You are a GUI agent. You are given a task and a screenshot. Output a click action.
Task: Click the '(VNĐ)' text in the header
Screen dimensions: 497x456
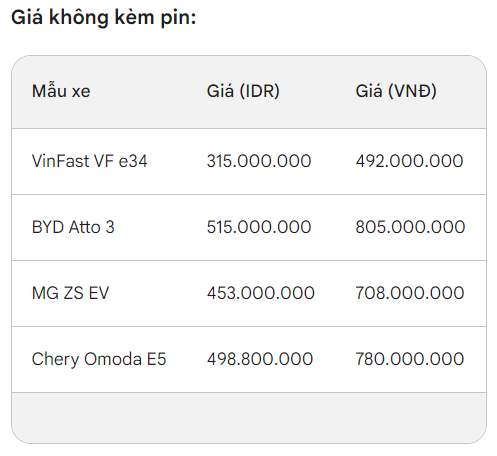pos(412,91)
